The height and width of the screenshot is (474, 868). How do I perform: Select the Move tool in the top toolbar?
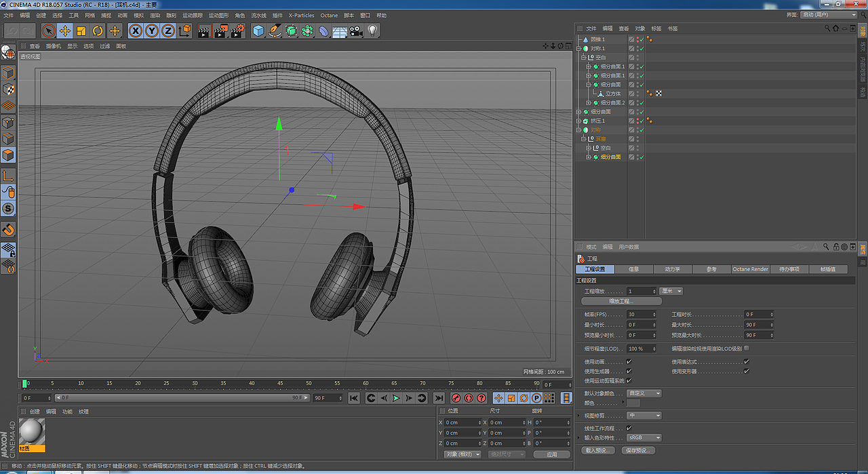tap(65, 31)
